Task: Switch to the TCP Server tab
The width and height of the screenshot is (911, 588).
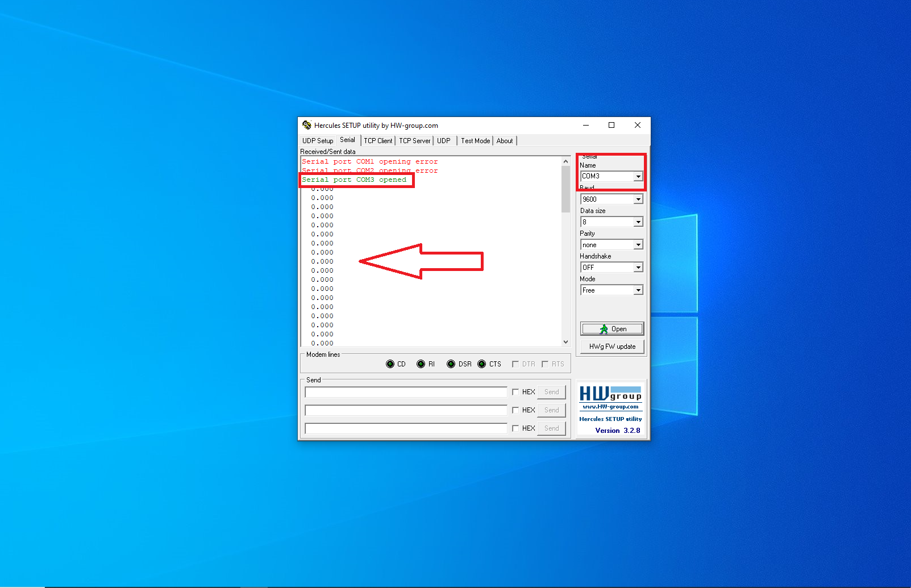Action: (415, 141)
